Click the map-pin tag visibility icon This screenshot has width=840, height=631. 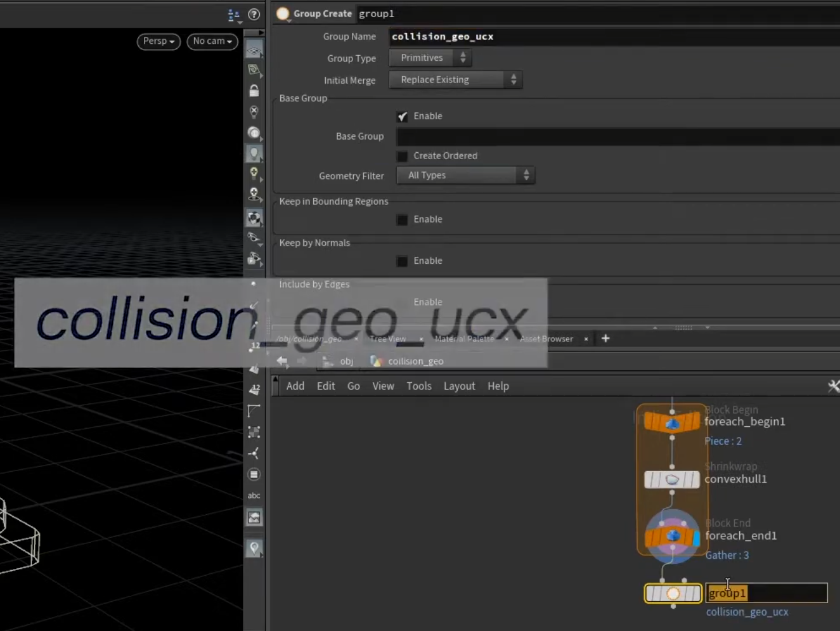[254, 548]
